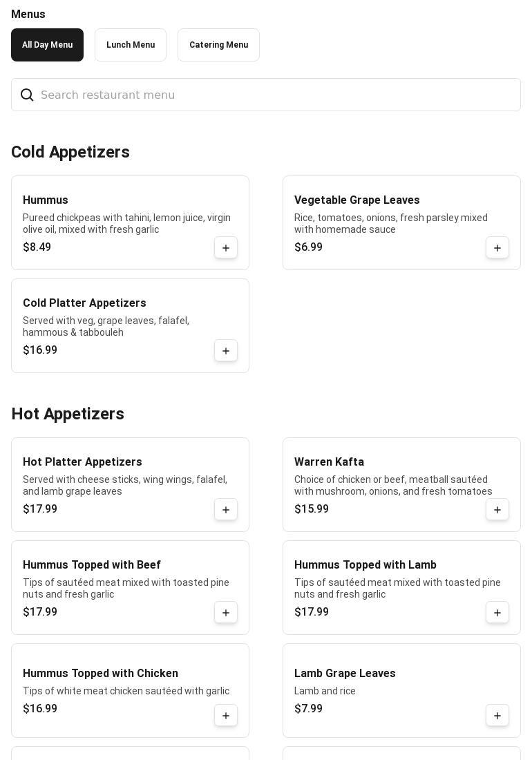This screenshot has height=760, width=532.
Task: Switch to the Lunch Menu tab
Action: [x=131, y=45]
